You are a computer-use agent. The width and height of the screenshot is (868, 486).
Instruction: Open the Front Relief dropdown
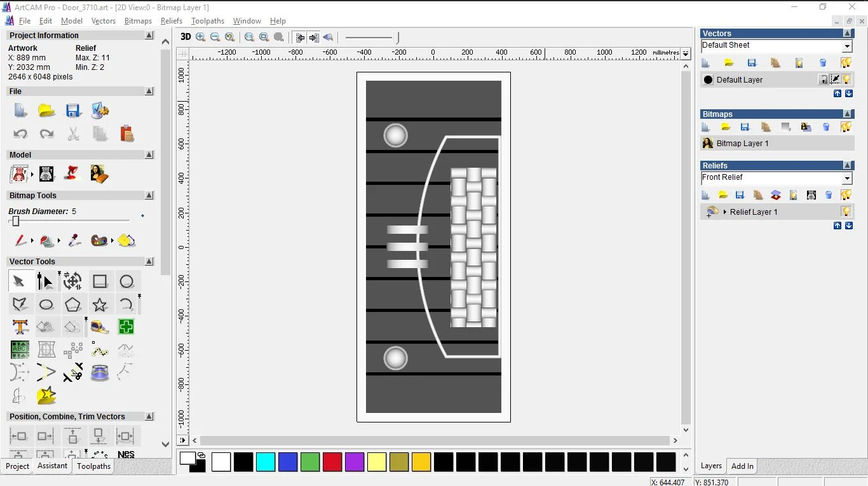click(x=847, y=179)
